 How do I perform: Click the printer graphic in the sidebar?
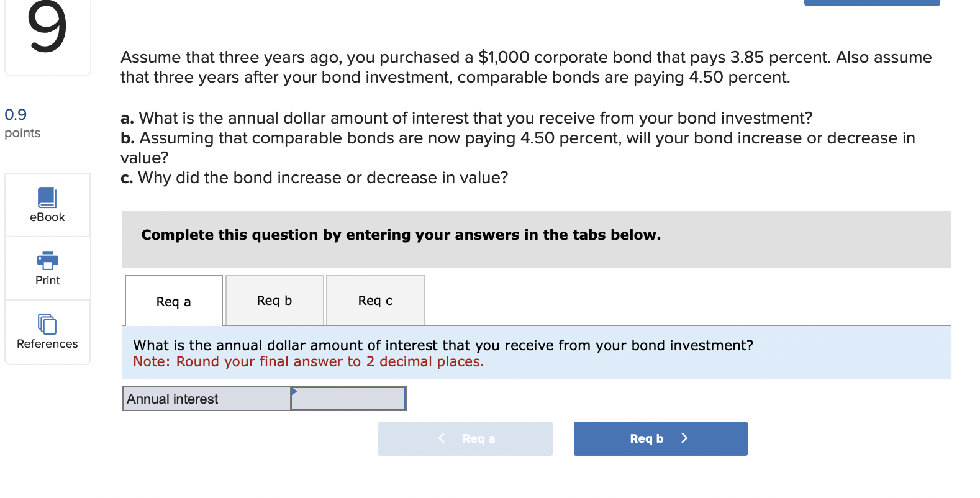(x=47, y=260)
